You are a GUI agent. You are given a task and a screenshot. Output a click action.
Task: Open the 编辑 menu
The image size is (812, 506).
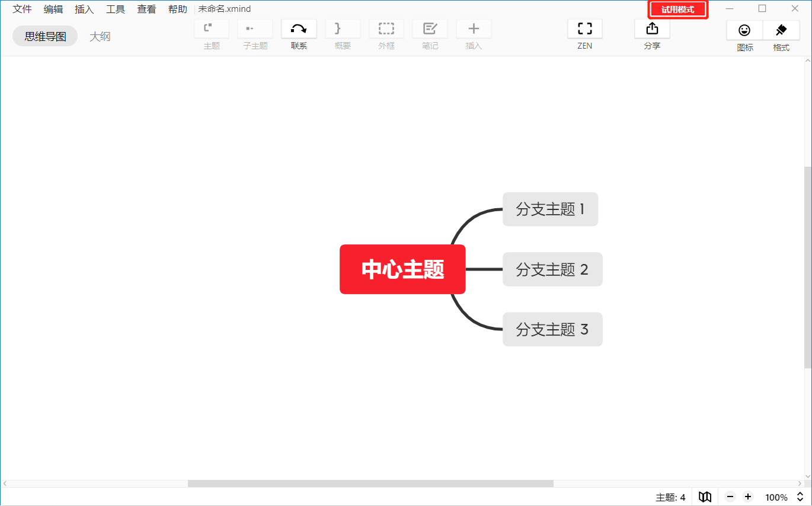tap(53, 9)
